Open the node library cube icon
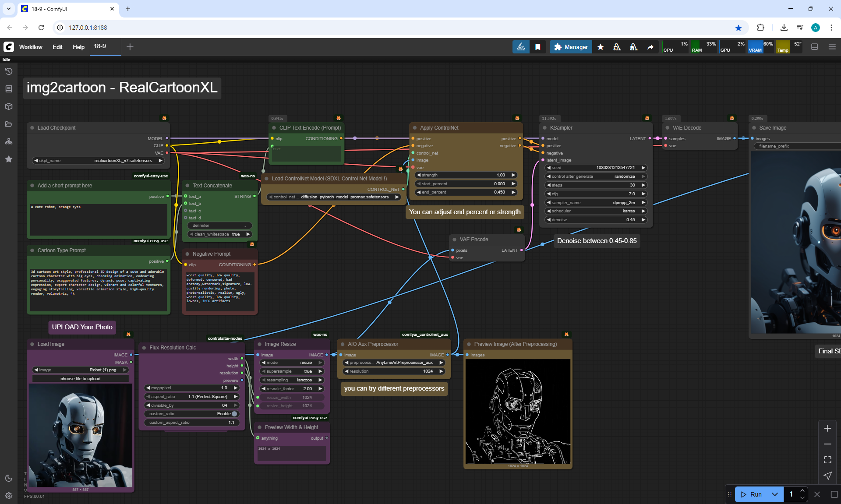 (8, 106)
